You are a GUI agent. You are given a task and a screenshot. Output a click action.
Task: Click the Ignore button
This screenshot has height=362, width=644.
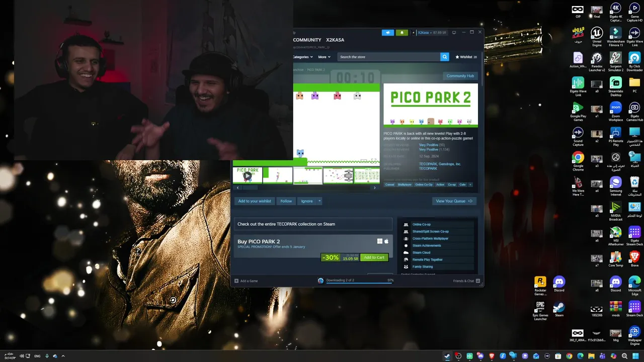(x=307, y=201)
